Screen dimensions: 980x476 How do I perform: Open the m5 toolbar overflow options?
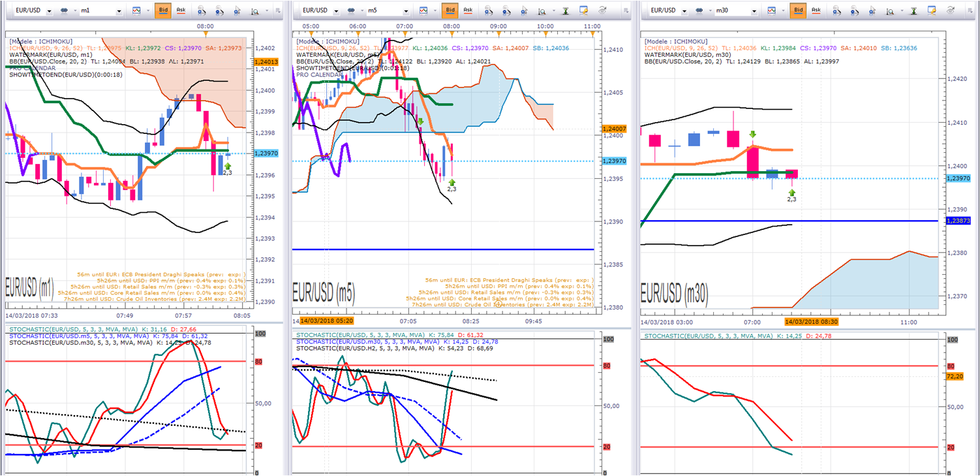625,10
